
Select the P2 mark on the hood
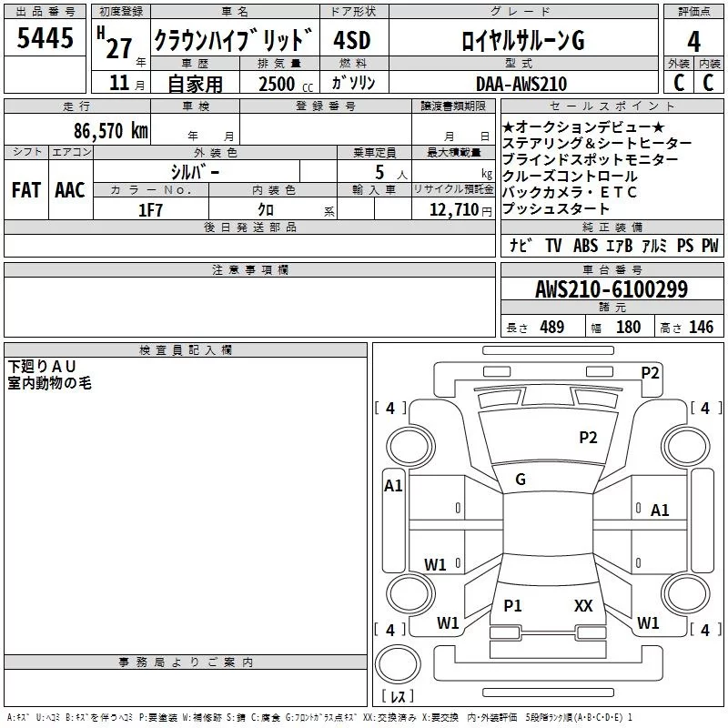click(x=589, y=438)
